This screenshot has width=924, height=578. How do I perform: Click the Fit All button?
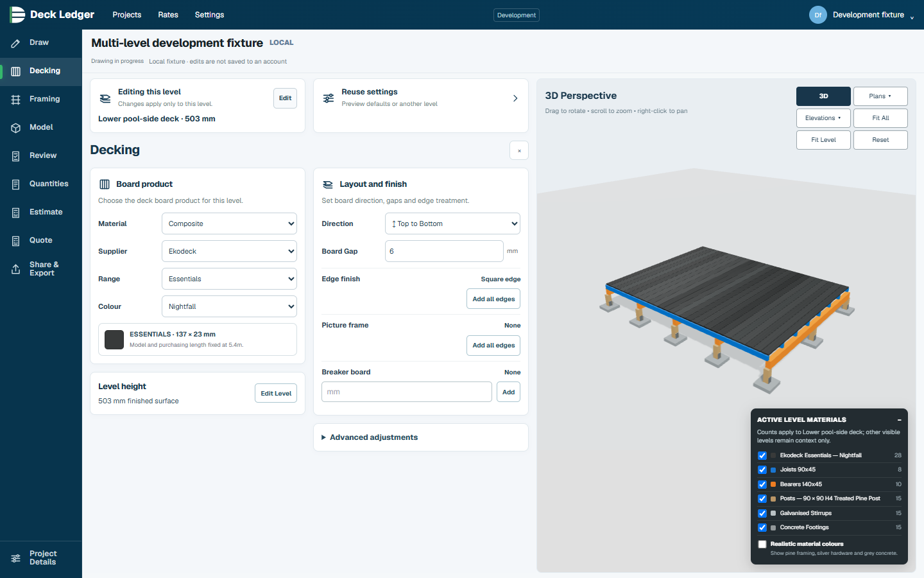coord(880,118)
